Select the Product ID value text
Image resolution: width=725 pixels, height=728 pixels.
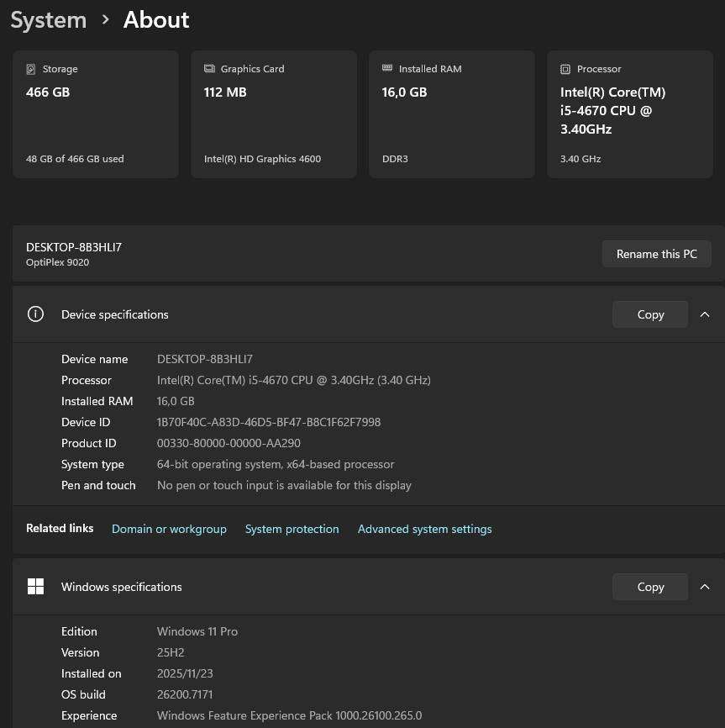click(x=229, y=443)
